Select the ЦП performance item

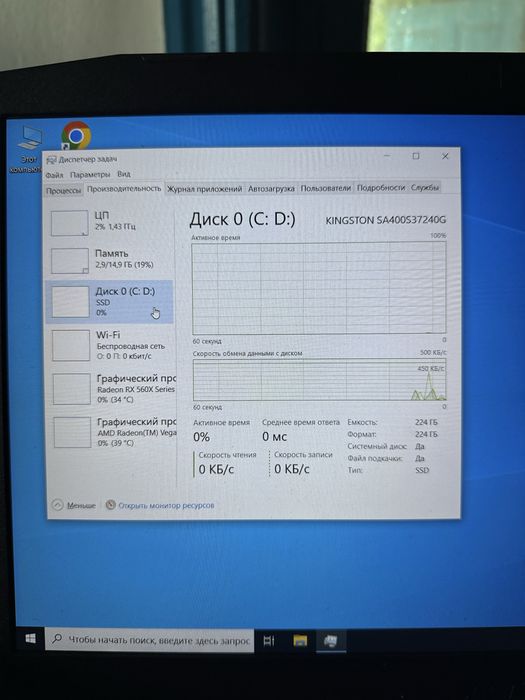tap(109, 222)
